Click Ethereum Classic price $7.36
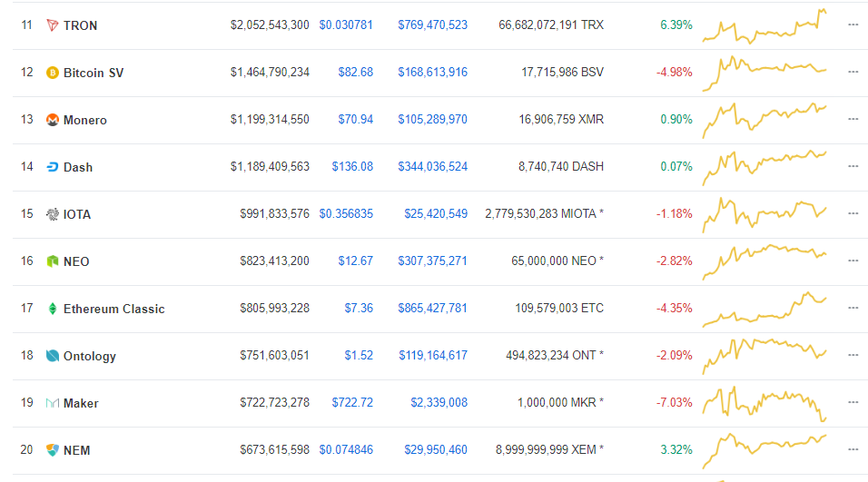 [359, 308]
